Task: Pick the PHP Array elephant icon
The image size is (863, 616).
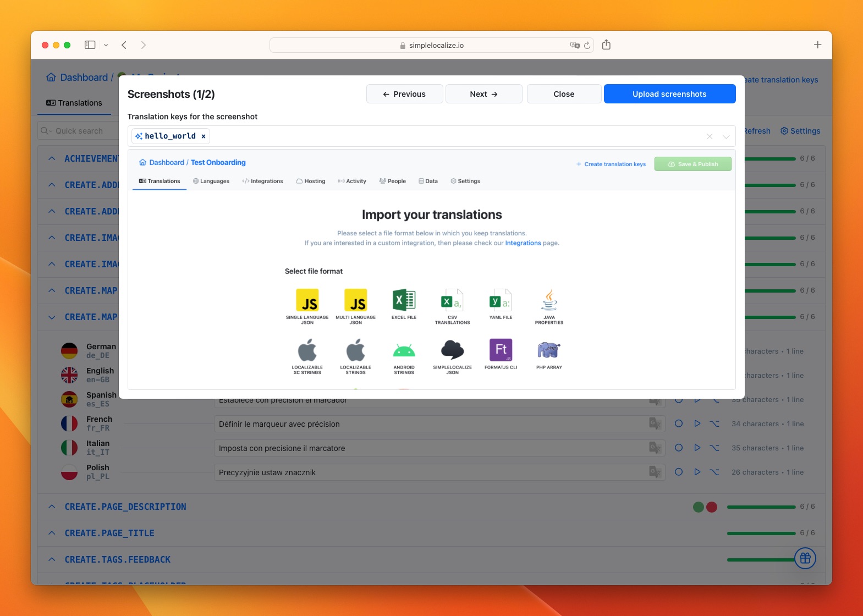Action: (549, 350)
